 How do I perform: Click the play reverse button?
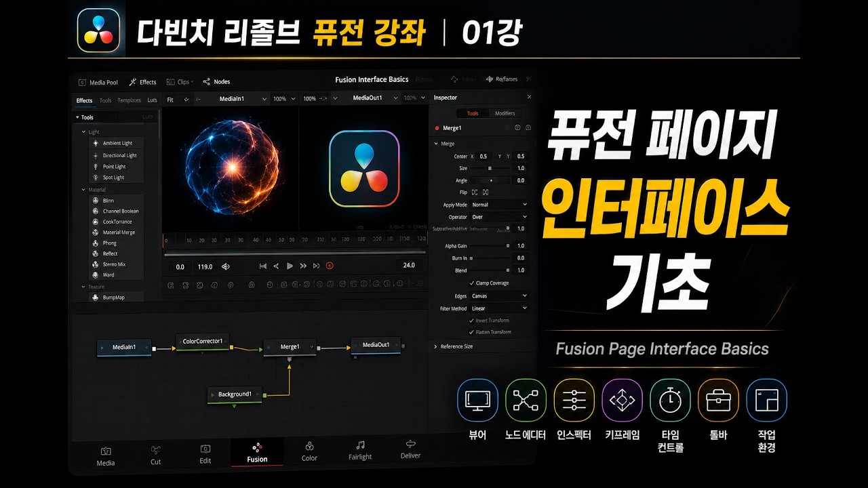point(276,266)
